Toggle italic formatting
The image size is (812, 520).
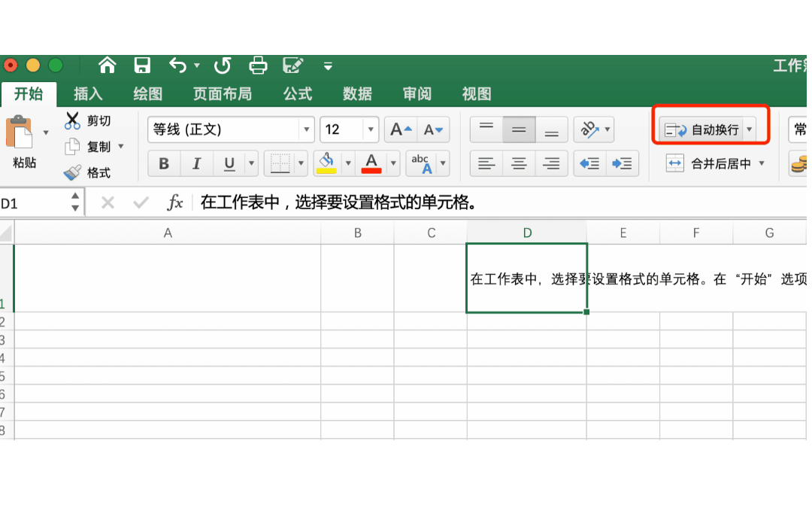[196, 164]
